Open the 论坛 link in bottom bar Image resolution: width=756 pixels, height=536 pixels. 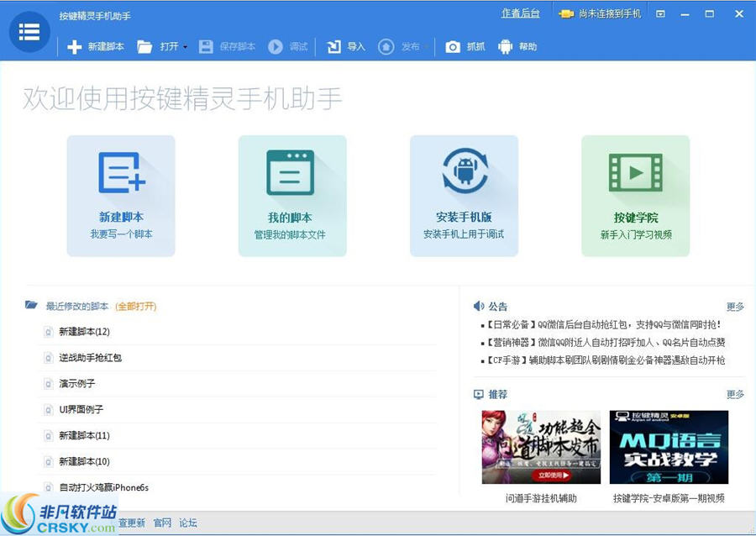[188, 523]
